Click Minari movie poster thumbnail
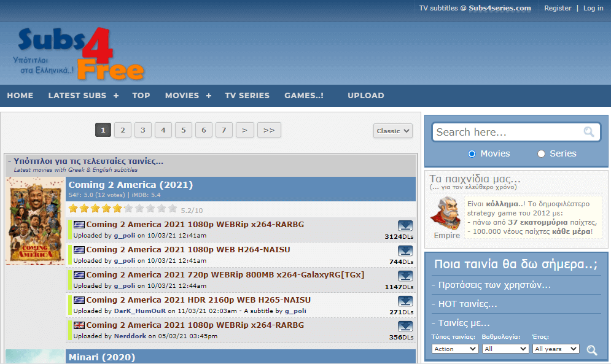 coord(36,357)
